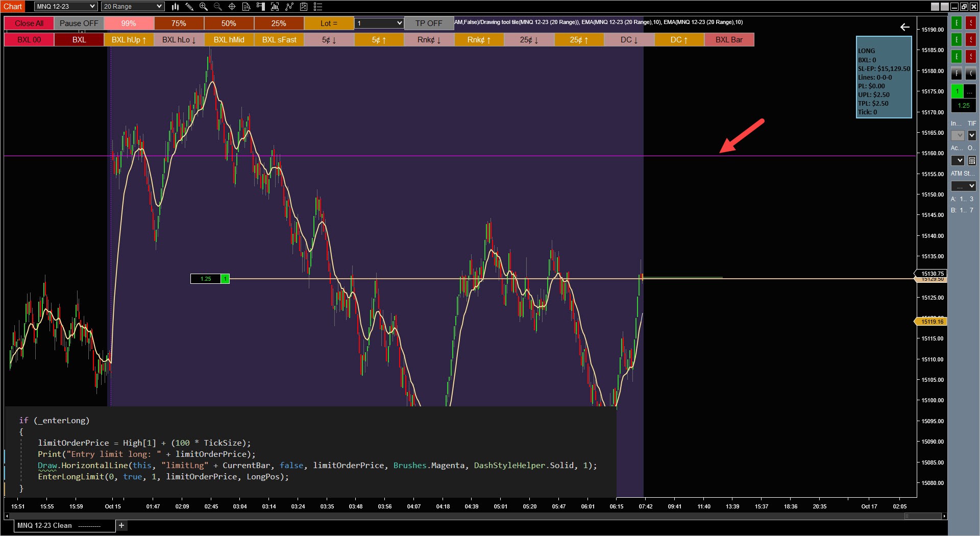Click the 5¢ up-arrow button

coord(379,40)
